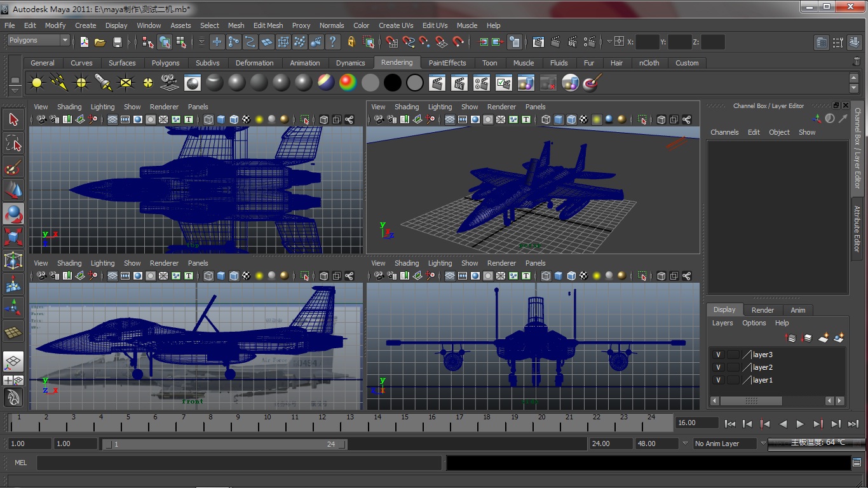Open the Create UVs menu
This screenshot has width=868, height=488.
pyautogui.click(x=396, y=25)
